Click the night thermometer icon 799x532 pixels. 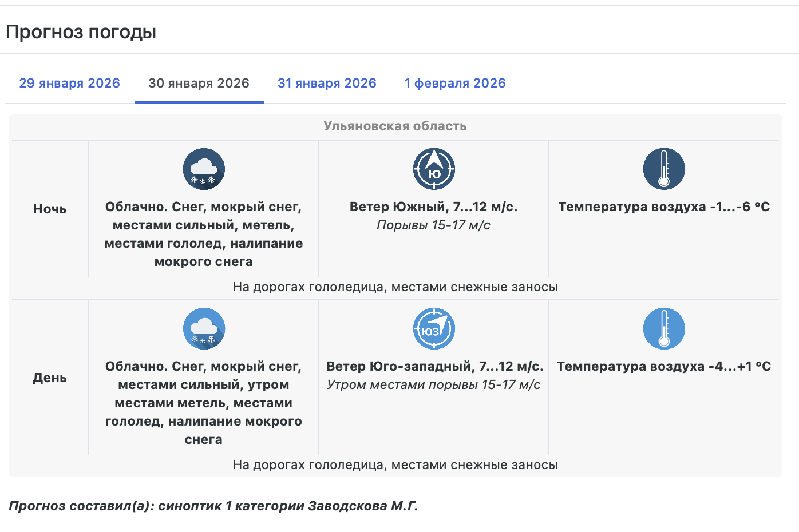(x=664, y=169)
